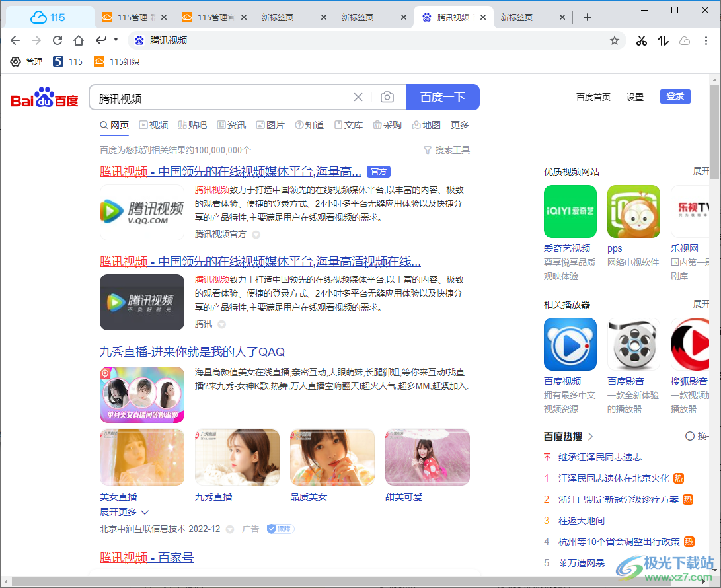
Task: Open the 设置 link
Action: point(635,97)
